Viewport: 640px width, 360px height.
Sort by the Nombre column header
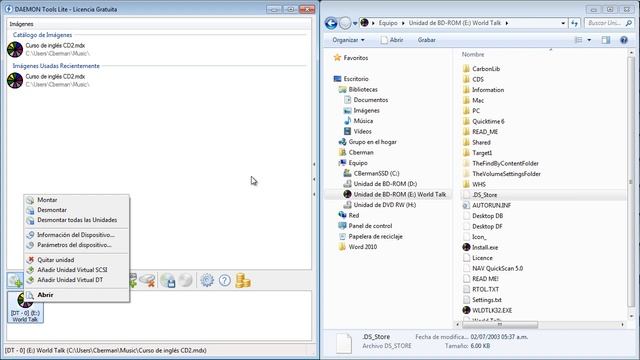click(x=473, y=54)
